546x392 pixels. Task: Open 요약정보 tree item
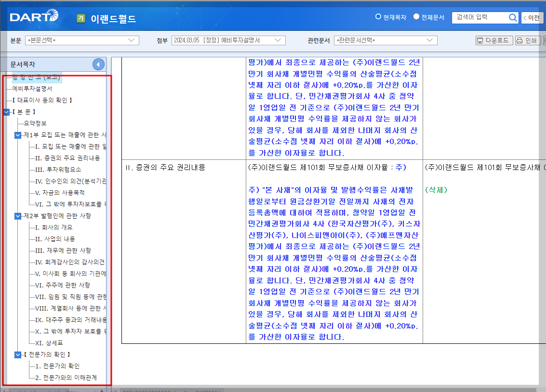click(35, 123)
